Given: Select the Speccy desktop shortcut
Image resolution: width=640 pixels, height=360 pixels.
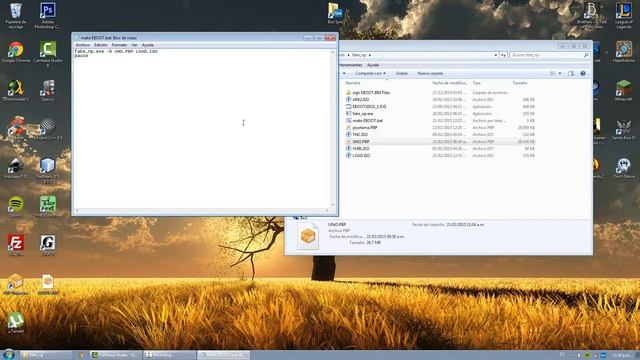Looking at the screenshot, I should click(47, 91).
